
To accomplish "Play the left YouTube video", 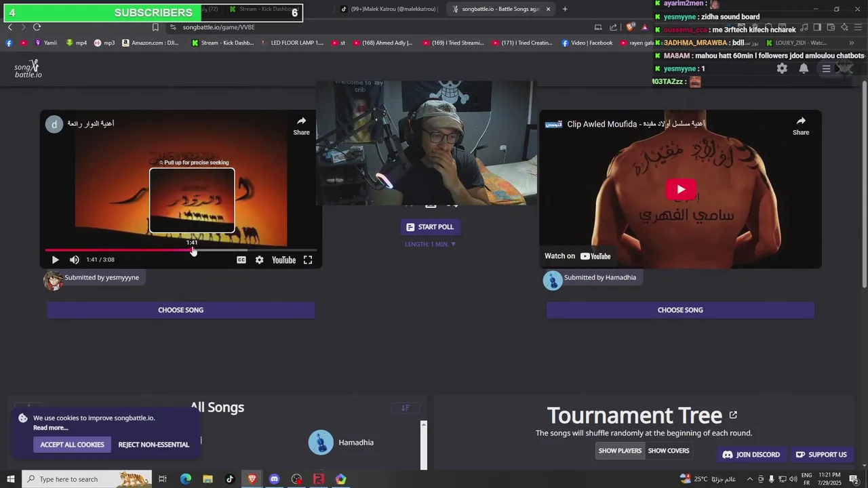I will coord(55,260).
